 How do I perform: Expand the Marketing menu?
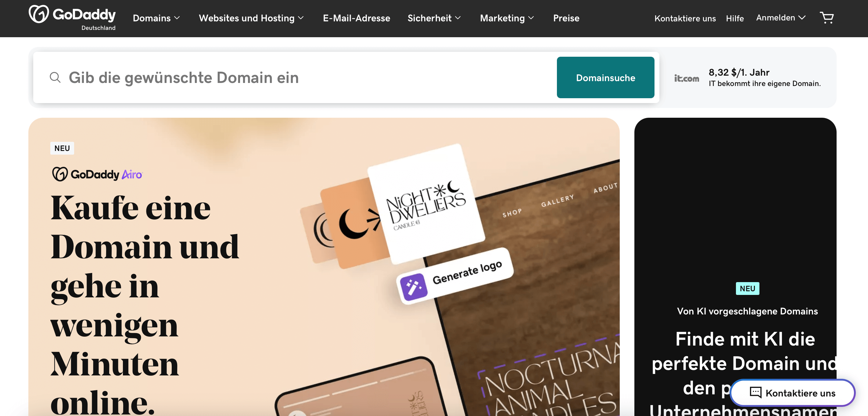pos(507,18)
